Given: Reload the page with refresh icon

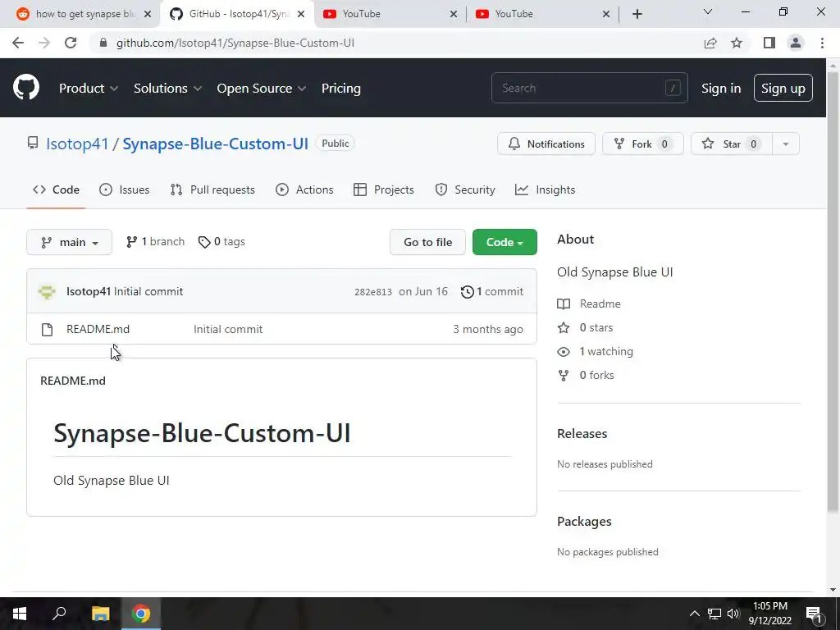Looking at the screenshot, I should coord(71,43).
